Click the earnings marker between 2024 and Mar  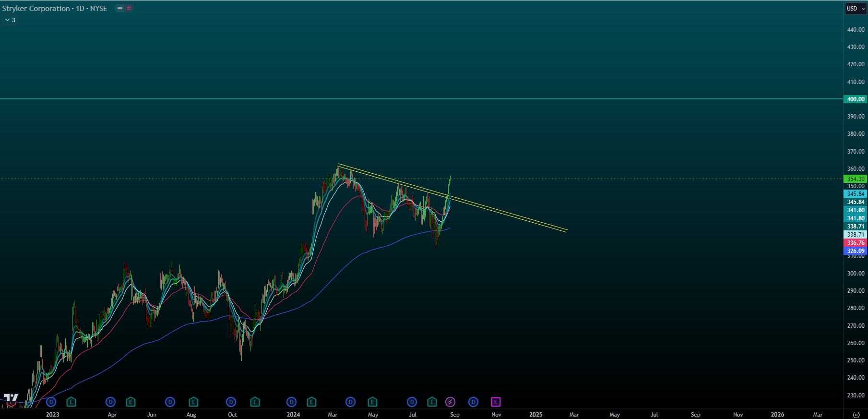click(311, 402)
